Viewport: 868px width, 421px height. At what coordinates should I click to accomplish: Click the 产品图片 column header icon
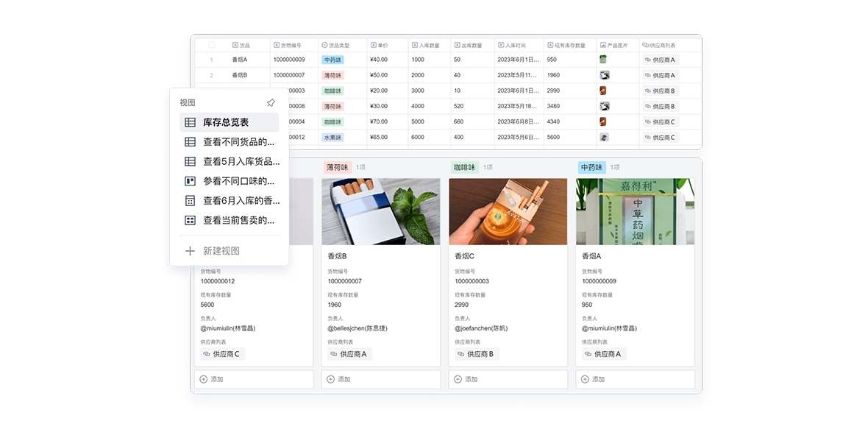point(603,45)
